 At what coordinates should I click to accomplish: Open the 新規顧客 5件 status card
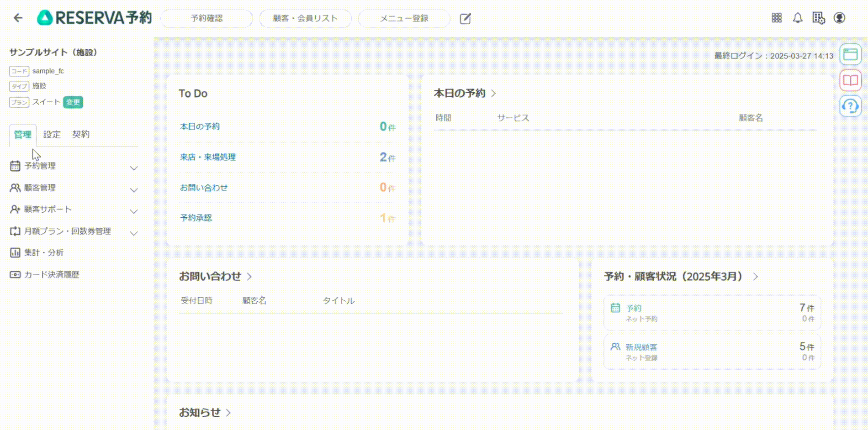[712, 351]
